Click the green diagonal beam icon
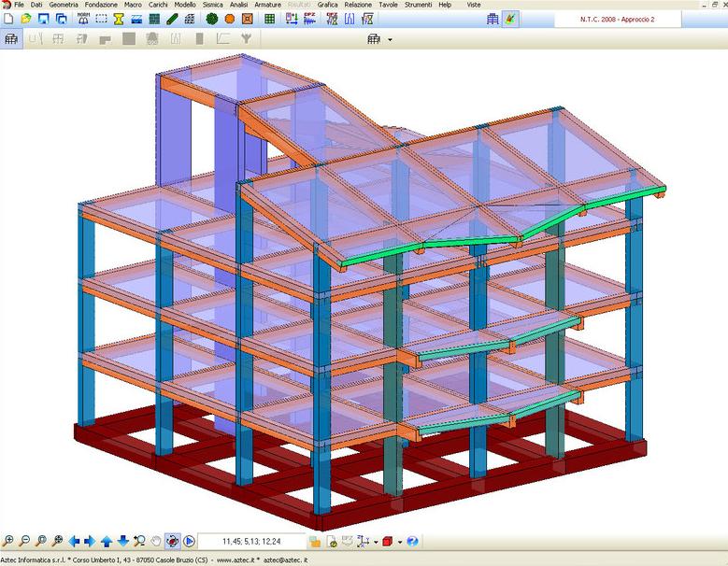 [x=172, y=19]
